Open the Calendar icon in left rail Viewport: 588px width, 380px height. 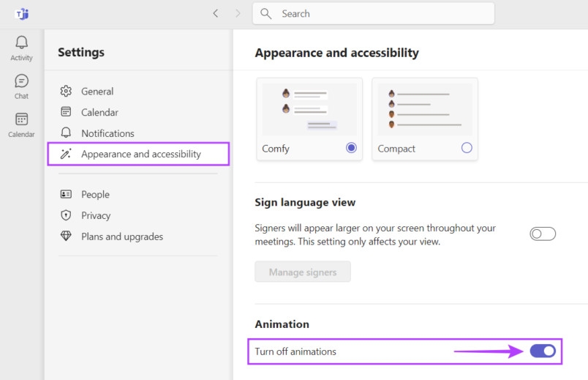[21, 119]
